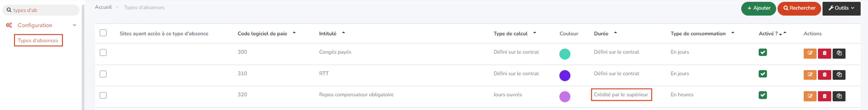The width and height of the screenshot is (868, 110).
Task: Edit the Repos compensateur obligatoire entry
Action: 810,96
